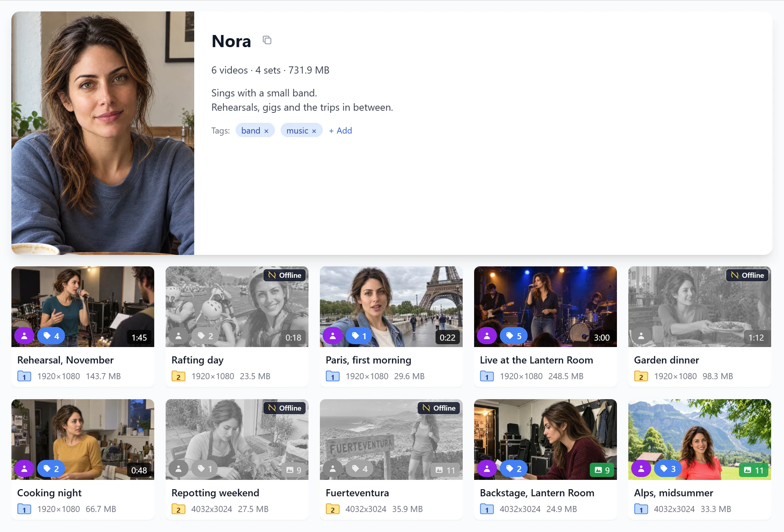Click yellow folder icon under Fuerteventura
Screen dimensions: 784x532
tap(333, 509)
